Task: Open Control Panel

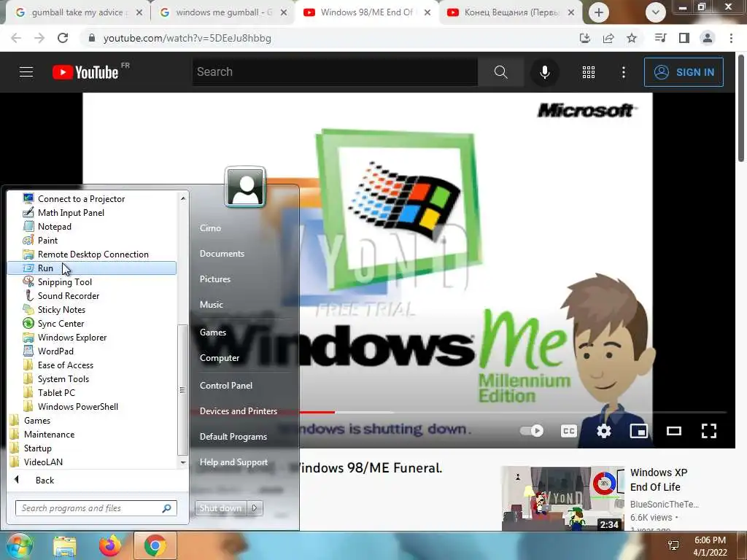Action: click(226, 386)
